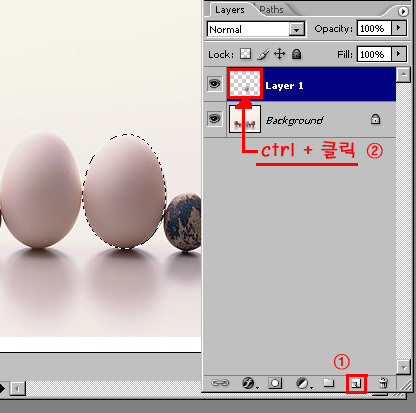This screenshot has height=413, width=416.
Task: Click the layers list scroll down arrow
Action: click(x=404, y=367)
